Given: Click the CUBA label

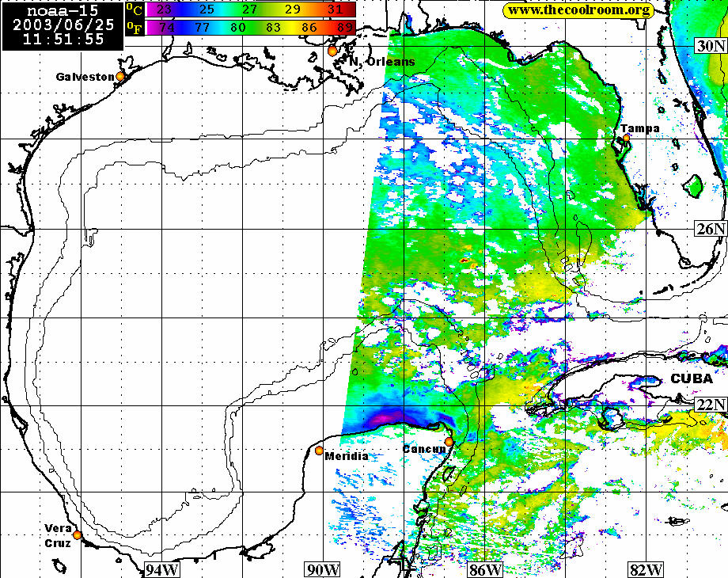Looking at the screenshot, I should (692, 378).
